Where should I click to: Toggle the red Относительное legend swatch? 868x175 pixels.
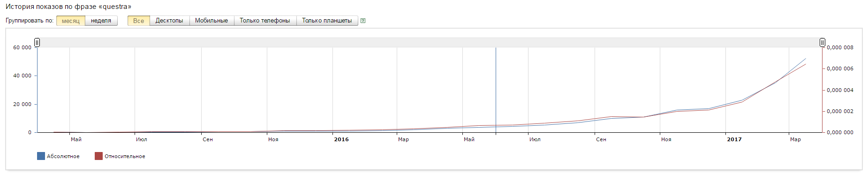point(98,156)
